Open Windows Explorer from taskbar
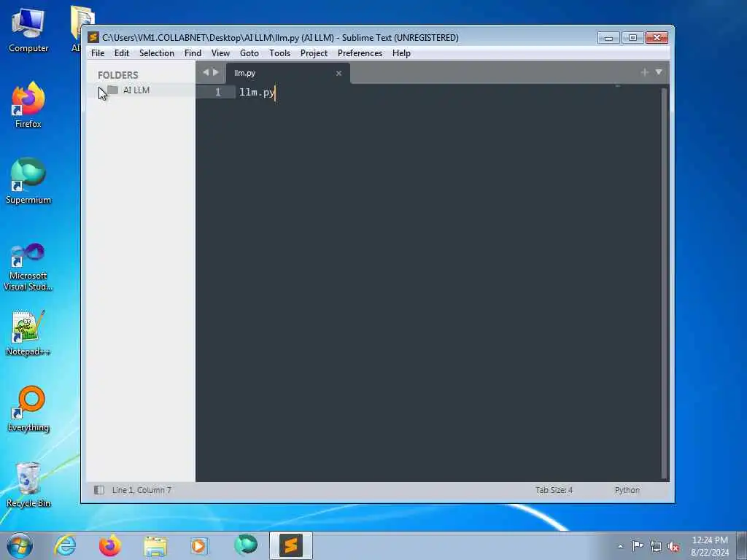The image size is (747, 560). pos(155,545)
